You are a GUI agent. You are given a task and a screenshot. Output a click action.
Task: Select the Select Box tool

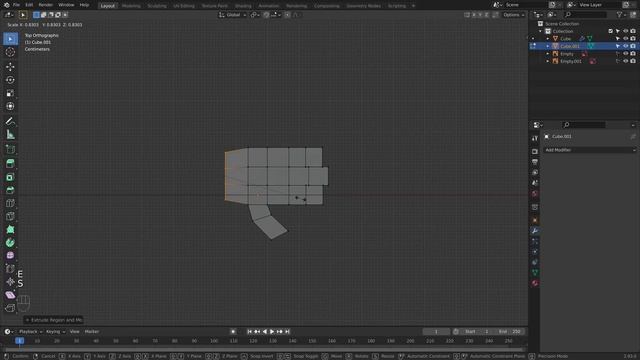tap(10, 39)
